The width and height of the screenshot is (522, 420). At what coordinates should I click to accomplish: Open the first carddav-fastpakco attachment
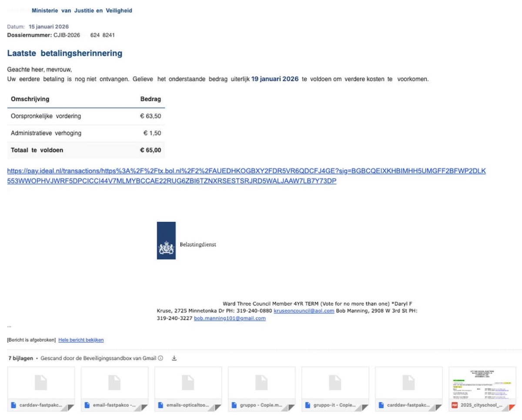point(41,383)
